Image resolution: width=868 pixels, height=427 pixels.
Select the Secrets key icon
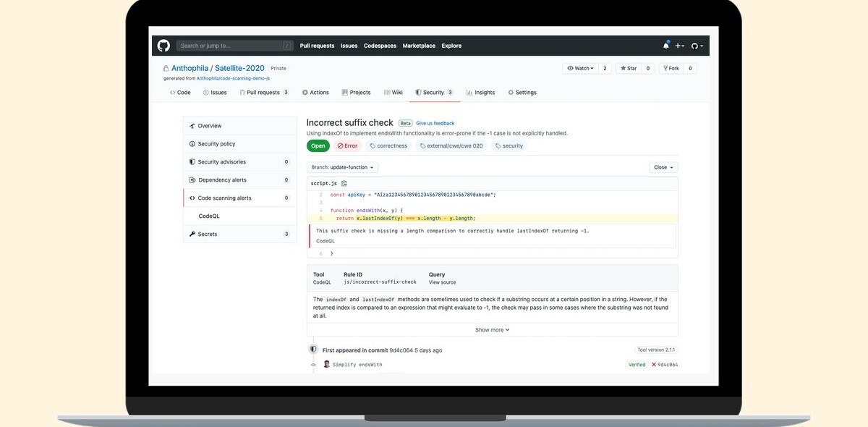coord(192,233)
